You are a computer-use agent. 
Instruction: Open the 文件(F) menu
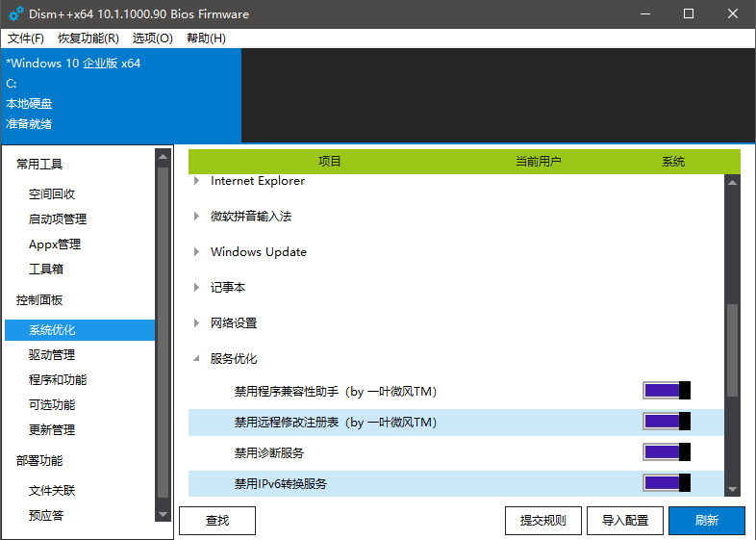pos(26,39)
